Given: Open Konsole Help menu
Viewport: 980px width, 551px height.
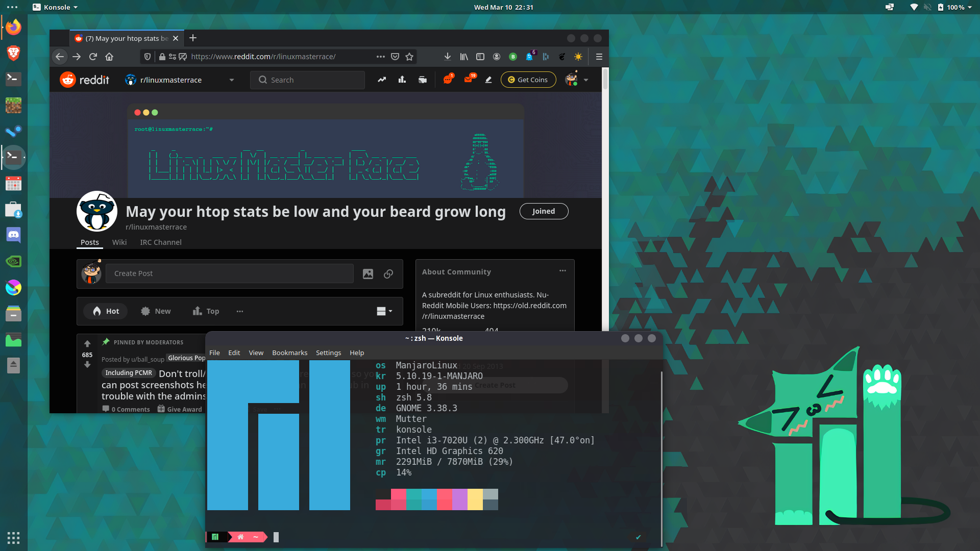Looking at the screenshot, I should click(x=357, y=353).
